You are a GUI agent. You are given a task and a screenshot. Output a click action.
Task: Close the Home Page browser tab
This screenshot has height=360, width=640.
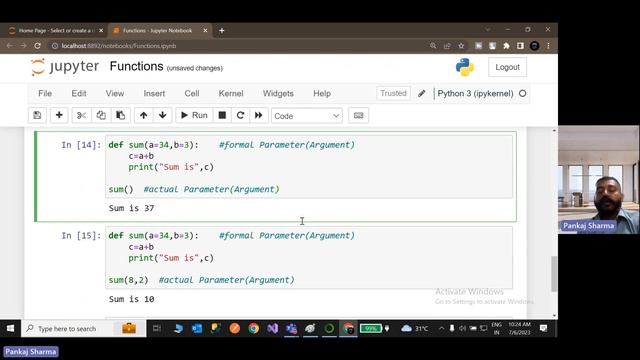point(101,31)
